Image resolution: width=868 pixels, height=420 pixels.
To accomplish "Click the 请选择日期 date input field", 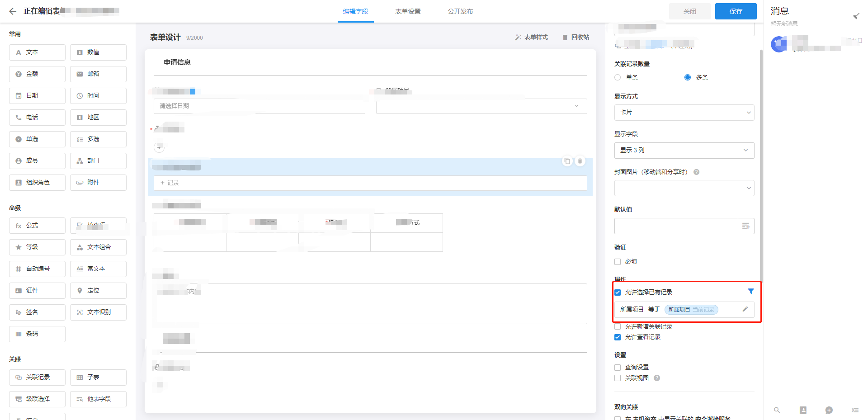I will tap(259, 106).
